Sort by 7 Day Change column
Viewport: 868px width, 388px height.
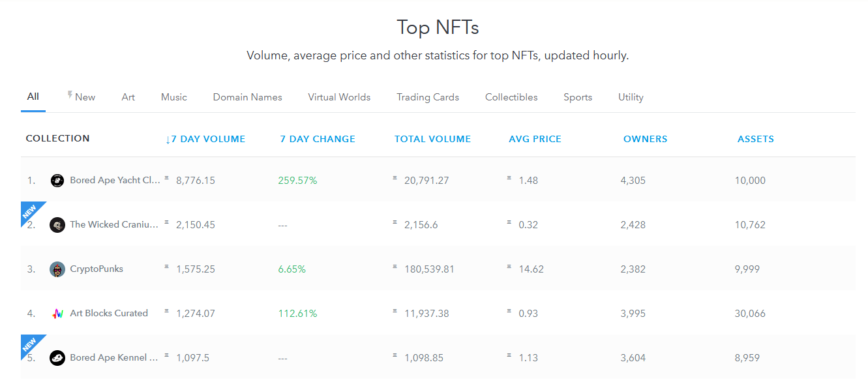[x=318, y=139]
